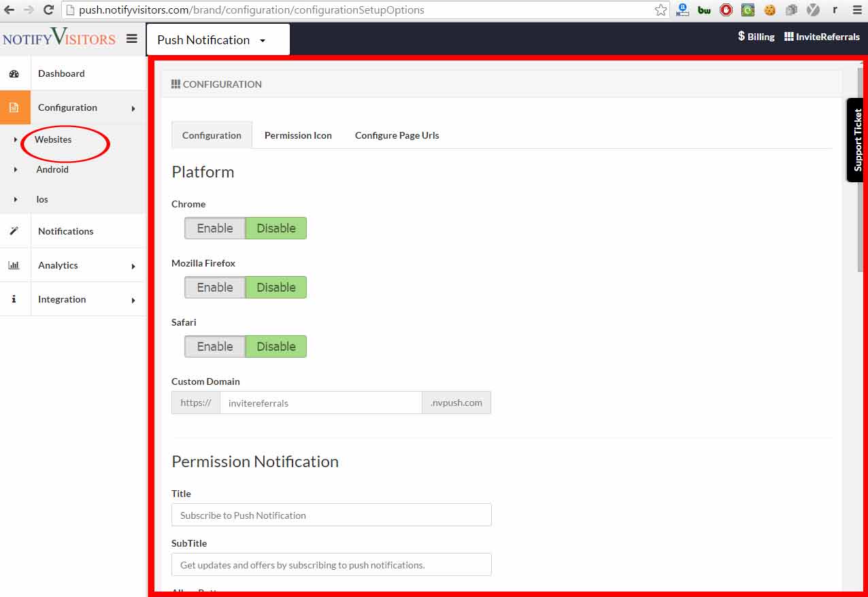Expand the Ios sidebar section
868x597 pixels.
tap(42, 199)
